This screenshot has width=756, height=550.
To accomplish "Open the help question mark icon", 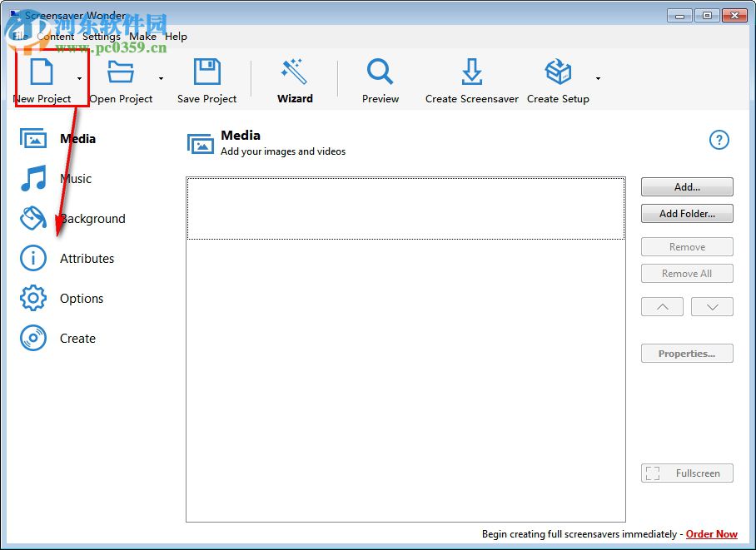I will [719, 140].
